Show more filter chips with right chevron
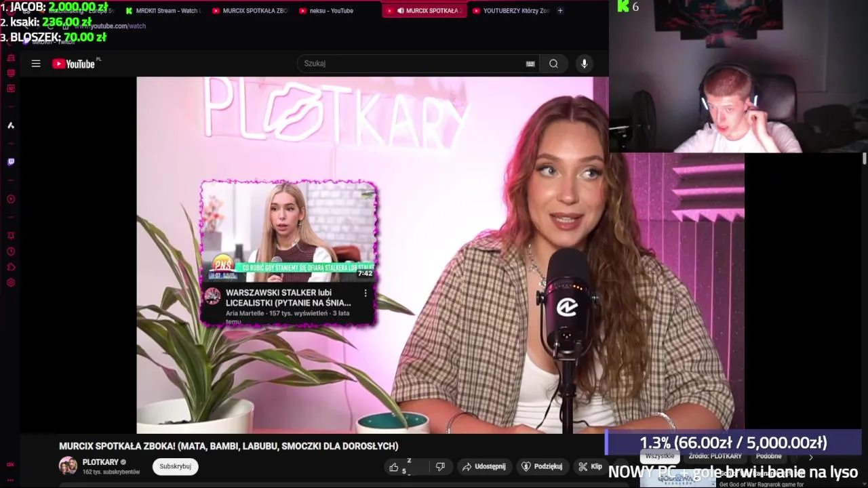 click(810, 457)
